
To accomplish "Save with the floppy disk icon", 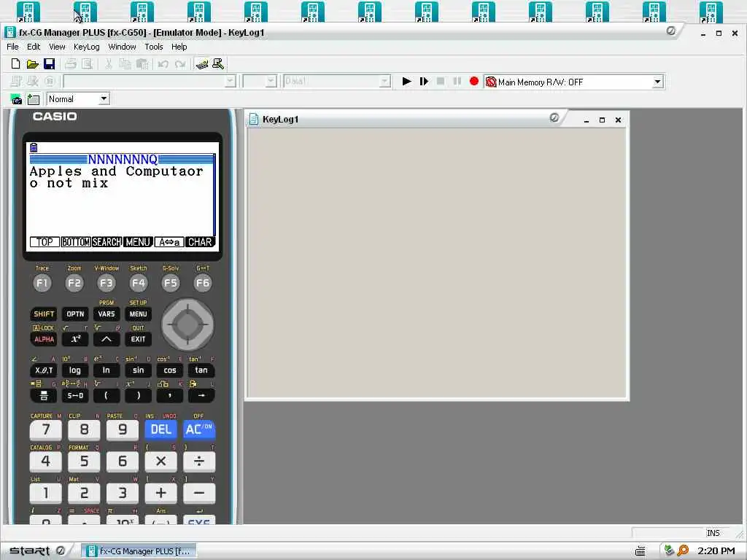I will point(49,64).
